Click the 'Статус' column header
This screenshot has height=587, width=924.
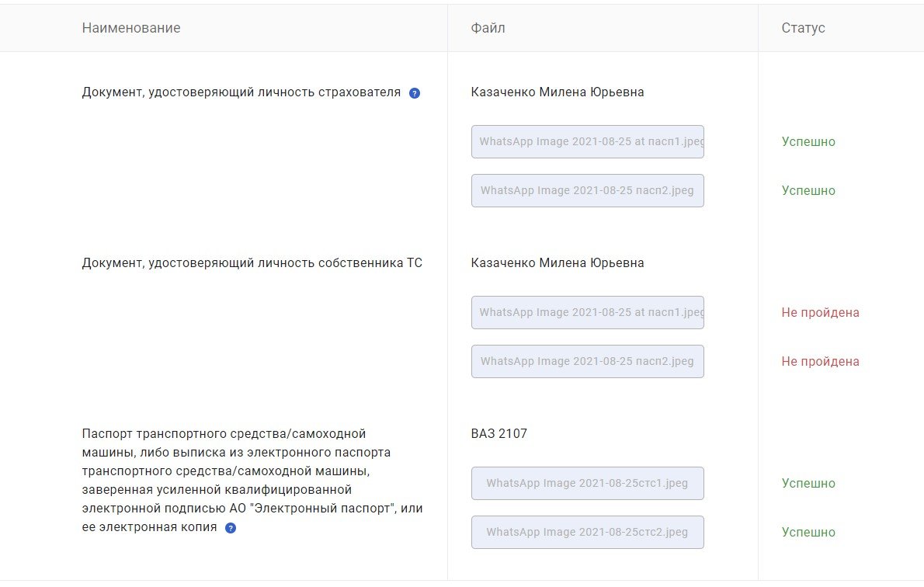[x=803, y=28]
